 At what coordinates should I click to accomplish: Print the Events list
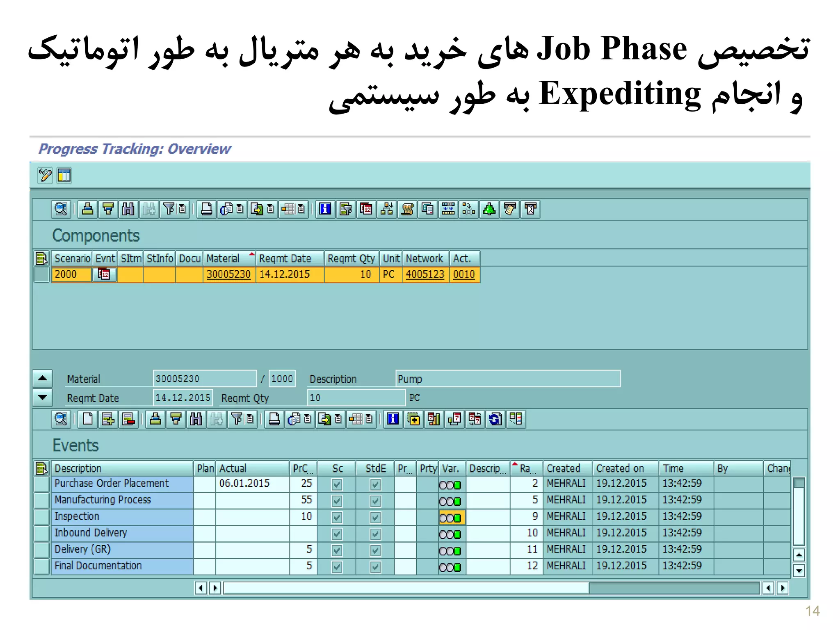(274, 419)
